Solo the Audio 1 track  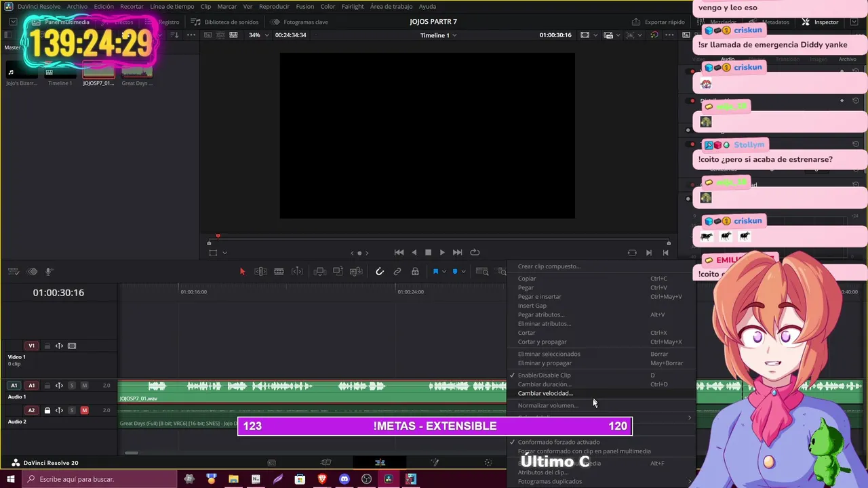72,386
